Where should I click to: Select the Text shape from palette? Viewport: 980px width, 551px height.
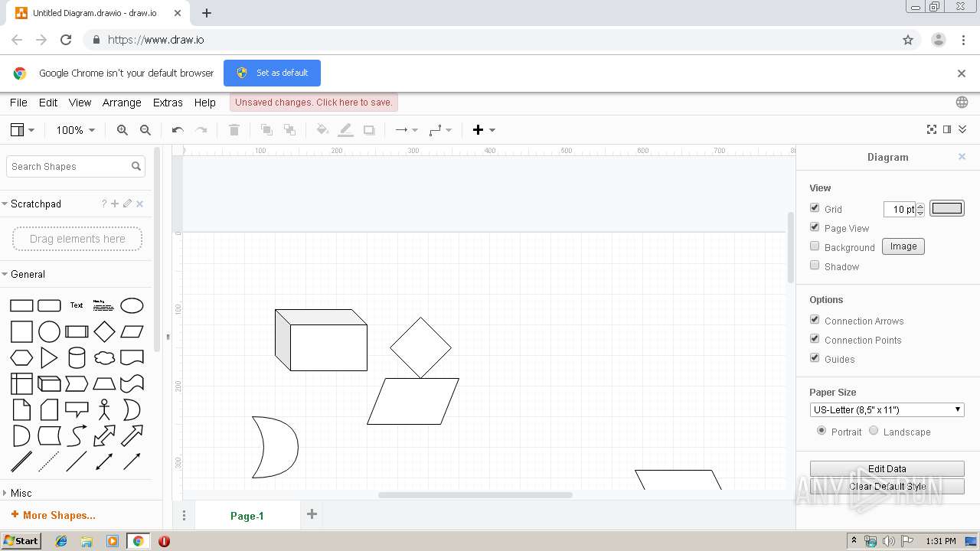pos(77,305)
